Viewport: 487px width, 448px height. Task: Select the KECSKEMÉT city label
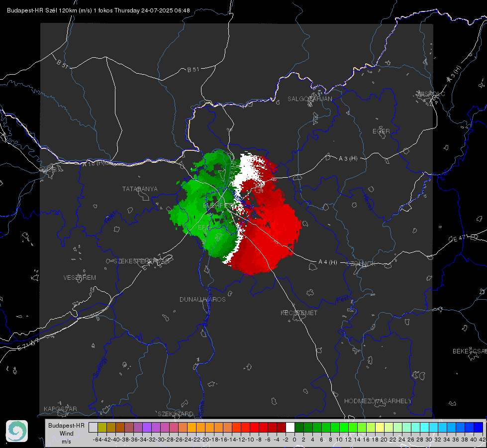coord(299,313)
